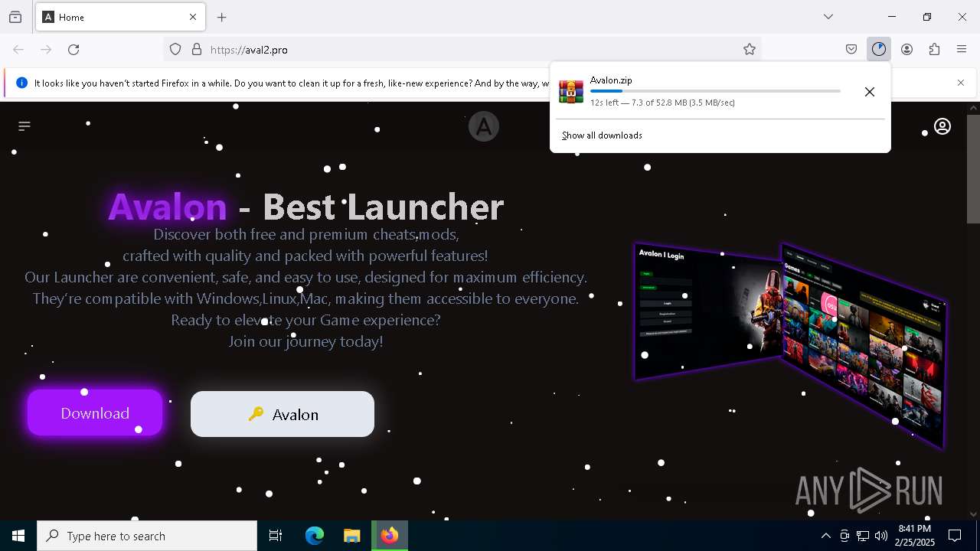Show all downloads

(602, 135)
